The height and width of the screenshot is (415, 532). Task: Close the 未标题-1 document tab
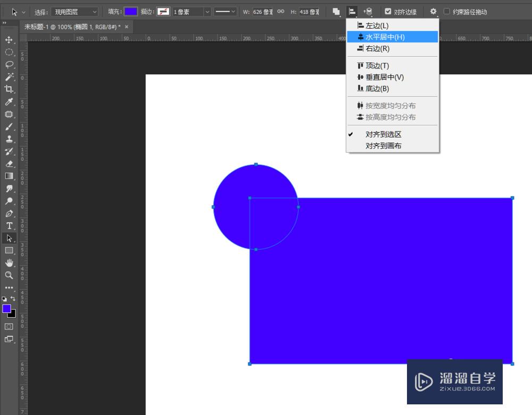point(127,27)
